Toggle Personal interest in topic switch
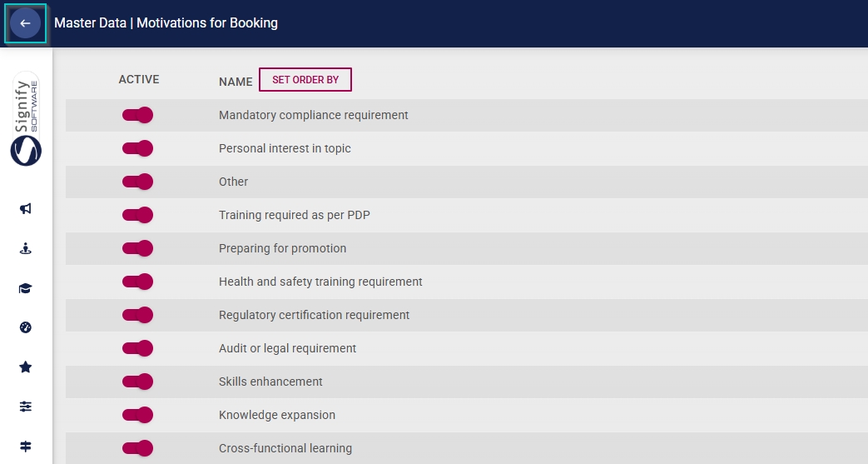The image size is (868, 464). pyautogui.click(x=138, y=148)
